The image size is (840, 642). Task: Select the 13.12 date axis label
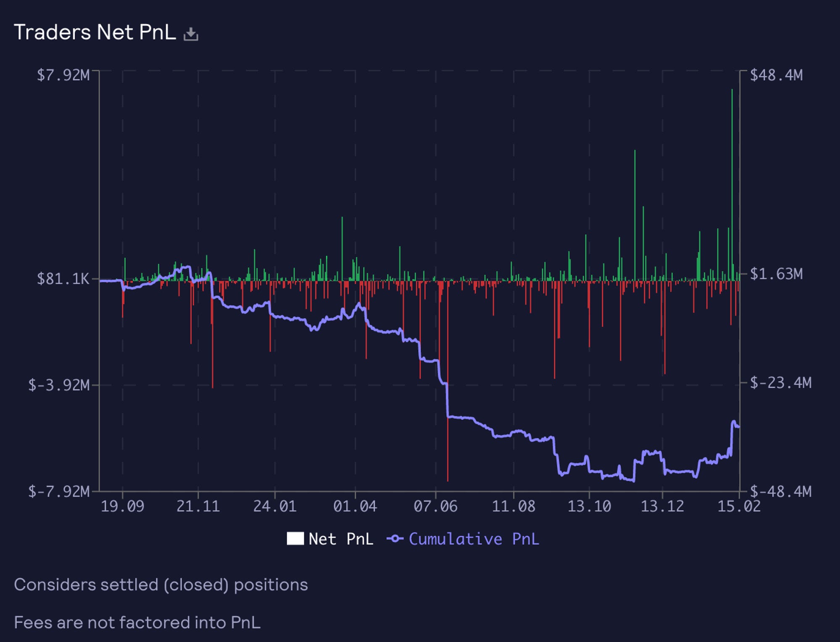(x=662, y=506)
